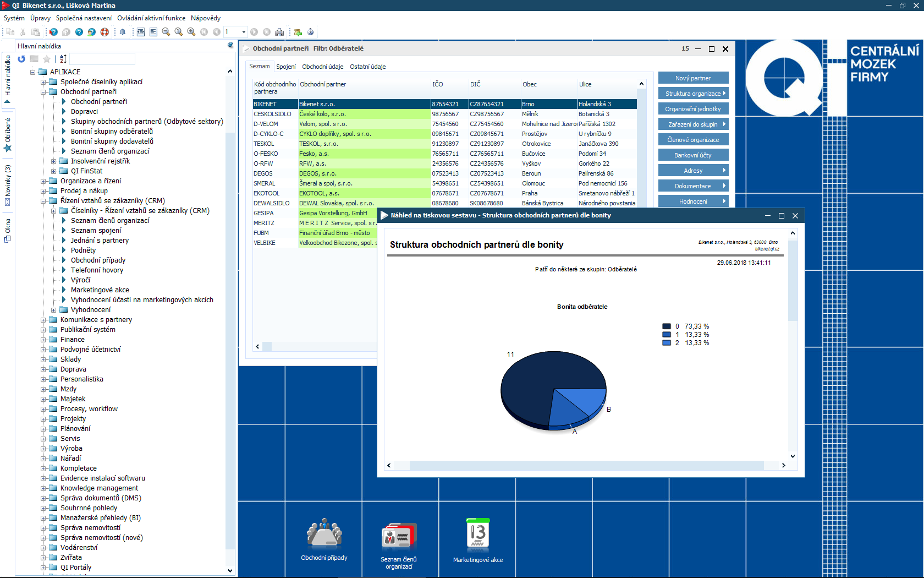Click the Bankovní účty button
Viewport: 924px width, 578px height.
point(693,155)
